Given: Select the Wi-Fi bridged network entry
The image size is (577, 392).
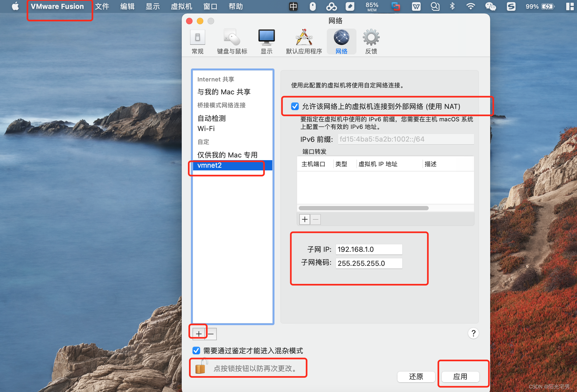Looking at the screenshot, I should (232, 129).
